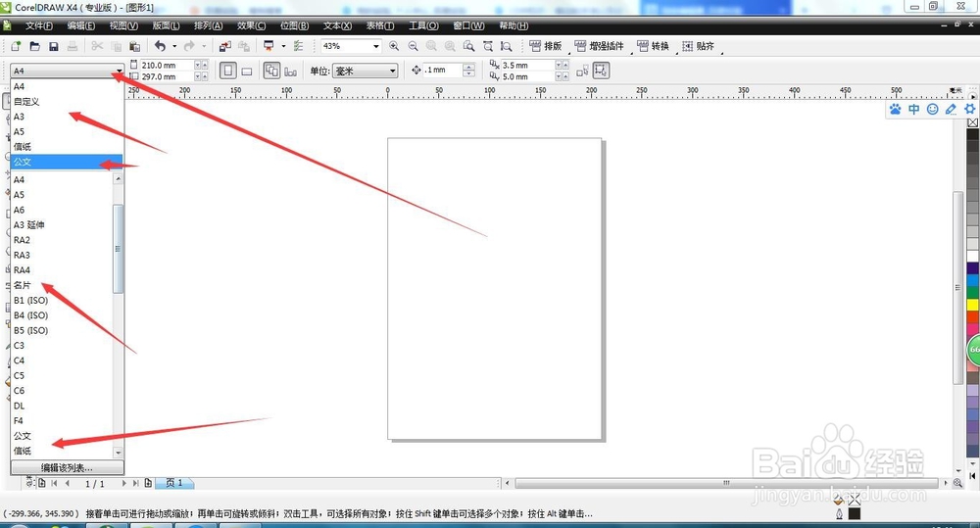Click the Baidu paw icon in floating bar
Screen dimensions: 980x528
896,110
